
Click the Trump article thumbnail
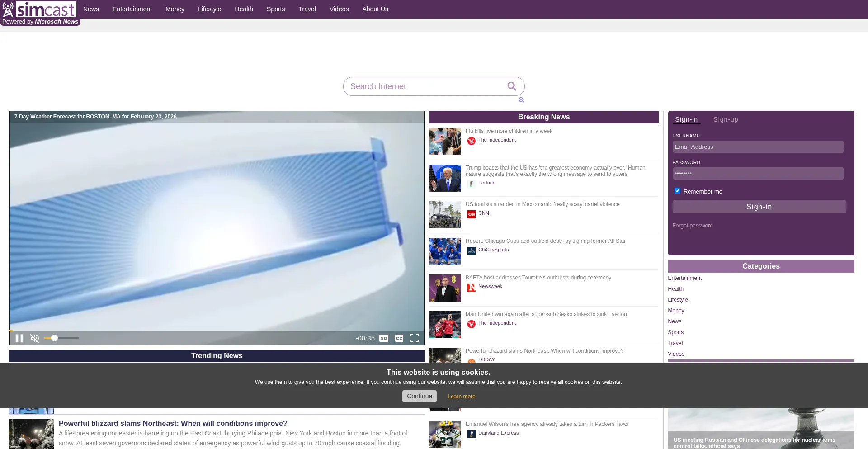[445, 178]
